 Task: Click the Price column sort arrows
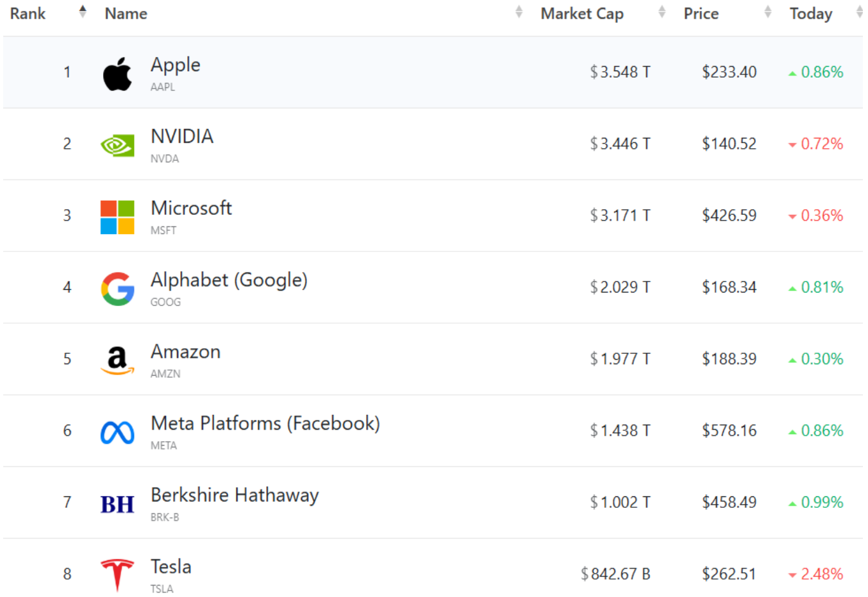click(767, 12)
